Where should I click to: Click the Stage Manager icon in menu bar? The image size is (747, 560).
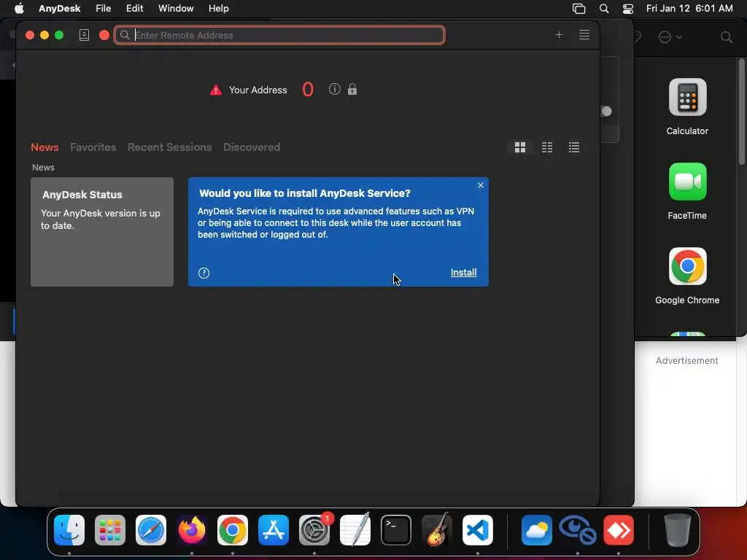(578, 9)
